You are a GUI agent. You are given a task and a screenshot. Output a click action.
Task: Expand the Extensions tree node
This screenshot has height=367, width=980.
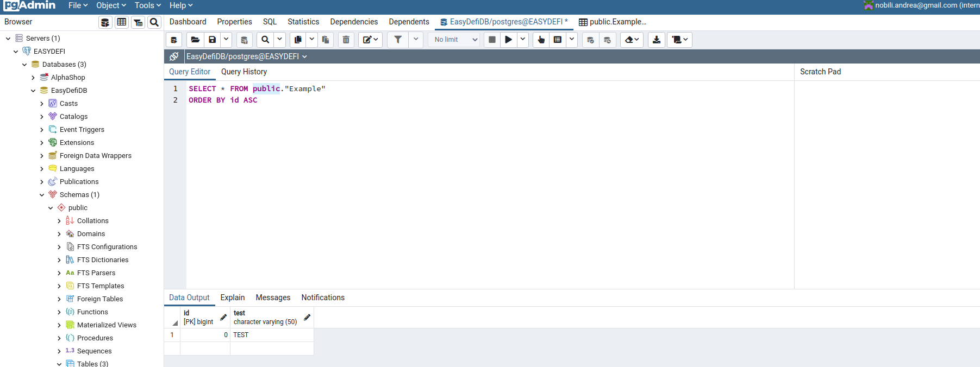tap(42, 143)
